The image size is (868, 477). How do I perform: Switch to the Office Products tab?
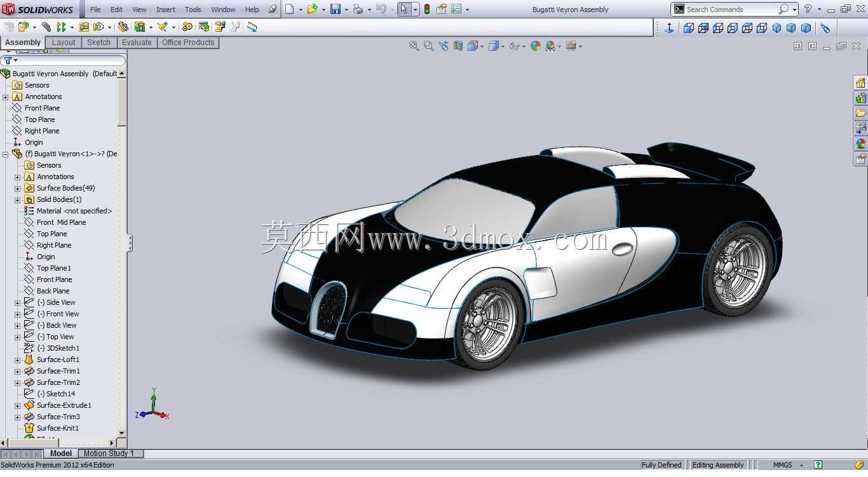coord(188,43)
